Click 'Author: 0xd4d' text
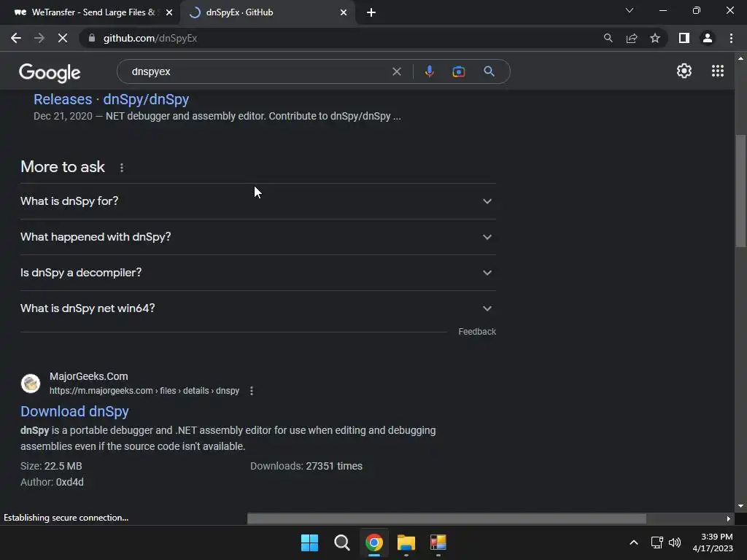This screenshot has width=747, height=560. 52,483
